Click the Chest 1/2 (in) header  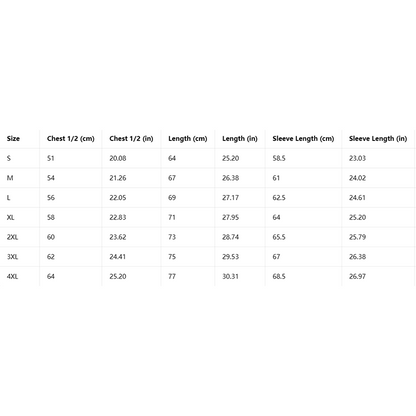coord(131,139)
